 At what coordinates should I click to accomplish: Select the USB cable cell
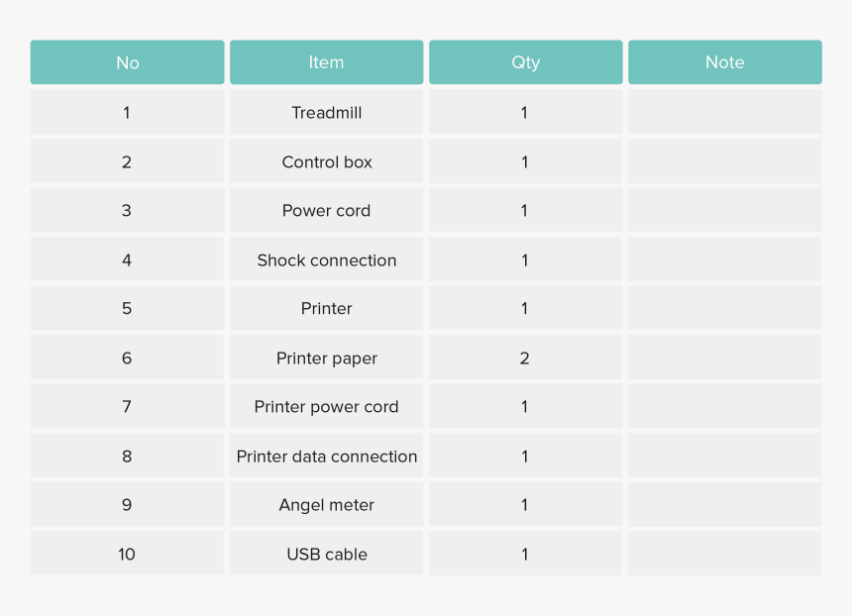(x=327, y=554)
